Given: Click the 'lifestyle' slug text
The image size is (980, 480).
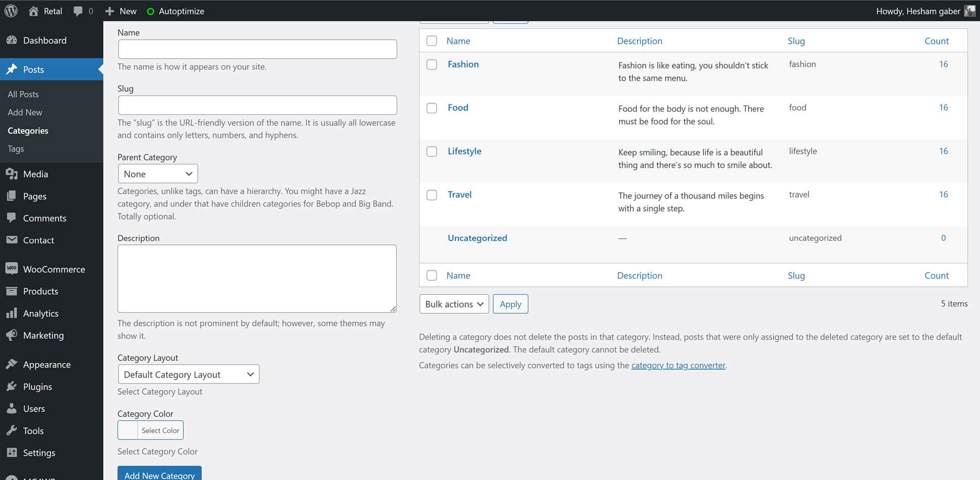Looking at the screenshot, I should click(x=803, y=151).
